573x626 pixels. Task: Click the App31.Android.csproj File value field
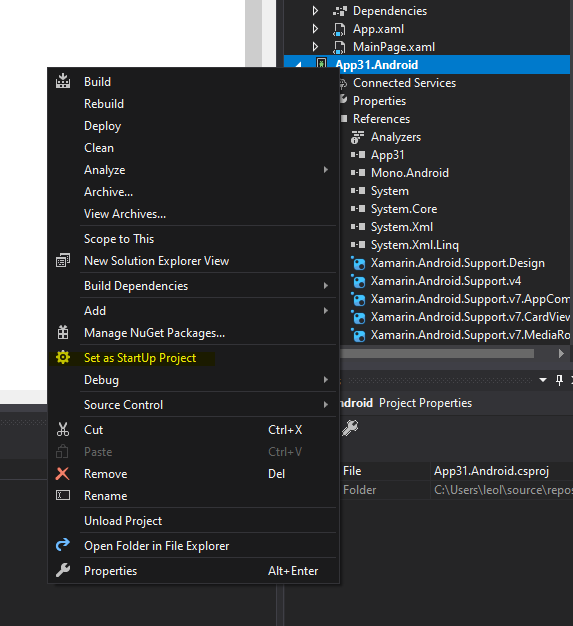pos(502,471)
